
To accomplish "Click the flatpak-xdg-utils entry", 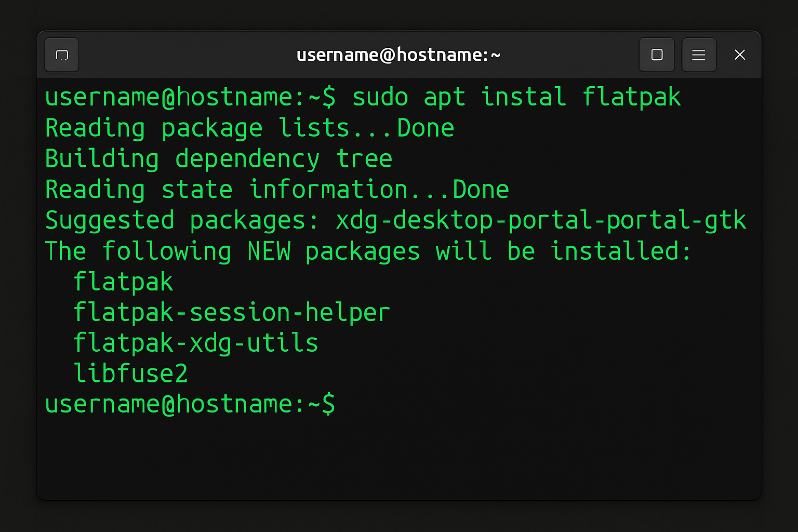I will [196, 342].
